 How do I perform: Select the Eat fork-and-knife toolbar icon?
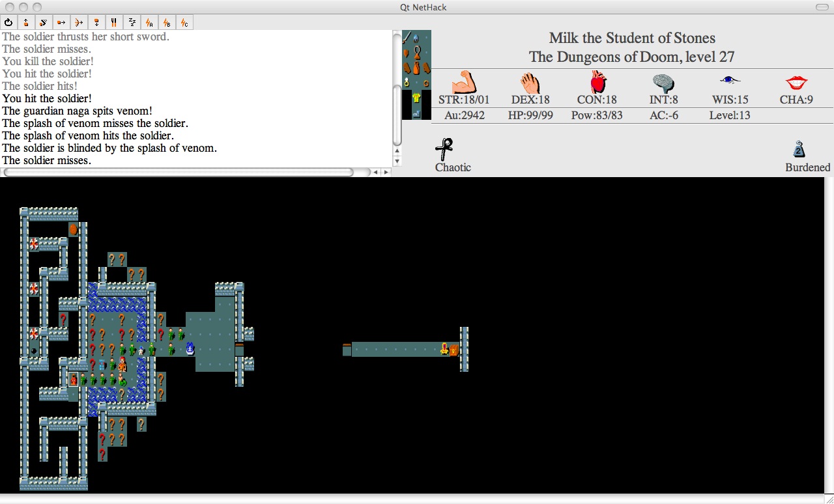(114, 23)
